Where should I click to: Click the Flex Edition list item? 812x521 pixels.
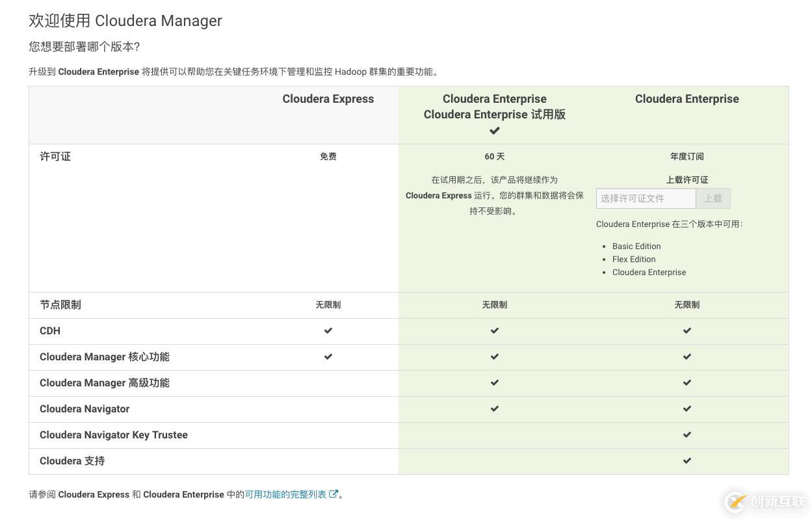coord(634,259)
